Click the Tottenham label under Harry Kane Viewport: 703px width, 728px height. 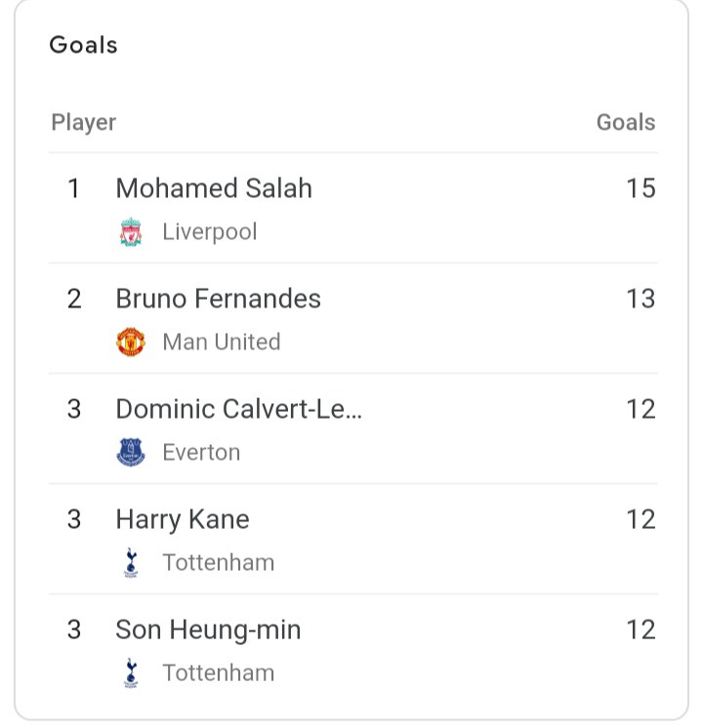[219, 563]
